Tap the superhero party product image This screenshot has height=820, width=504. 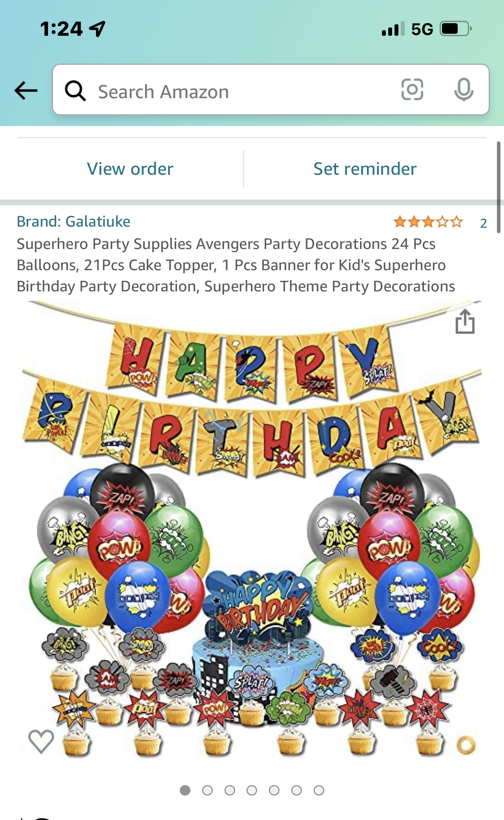point(252,529)
